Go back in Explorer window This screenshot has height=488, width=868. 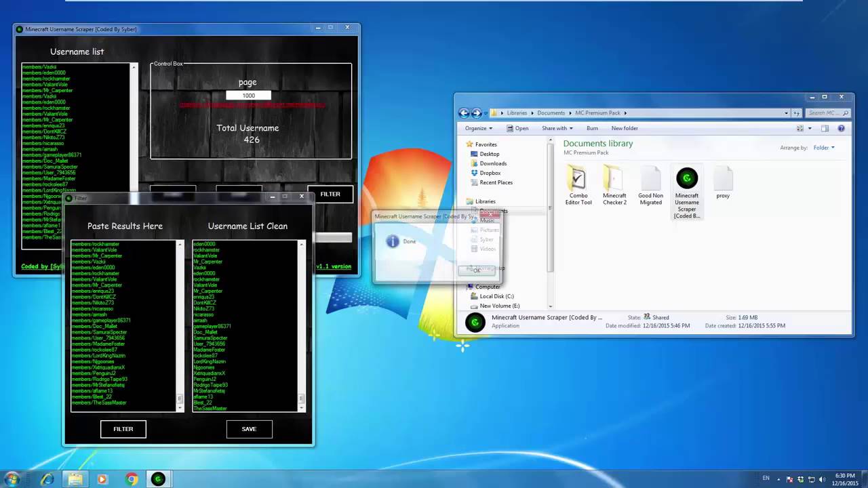point(464,113)
